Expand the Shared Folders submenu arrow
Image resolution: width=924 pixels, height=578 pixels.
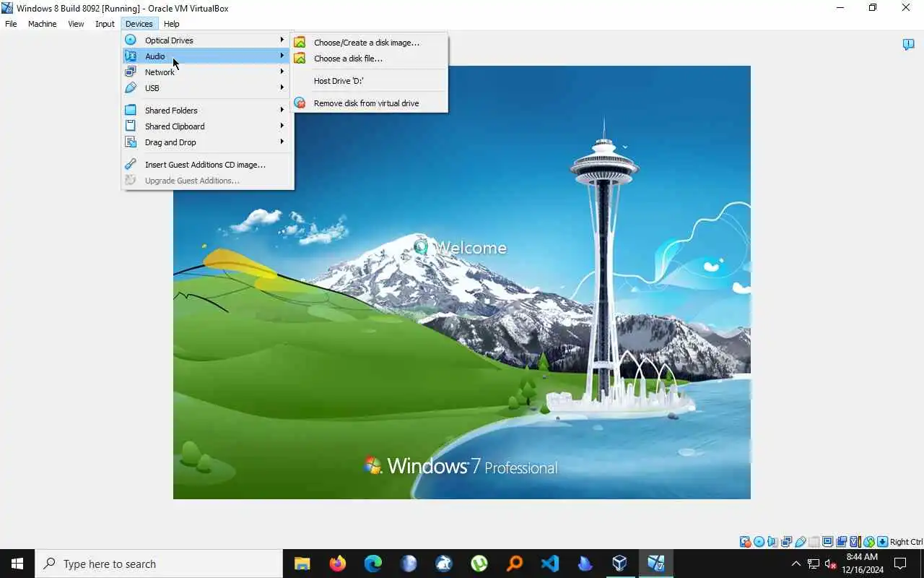(282, 110)
